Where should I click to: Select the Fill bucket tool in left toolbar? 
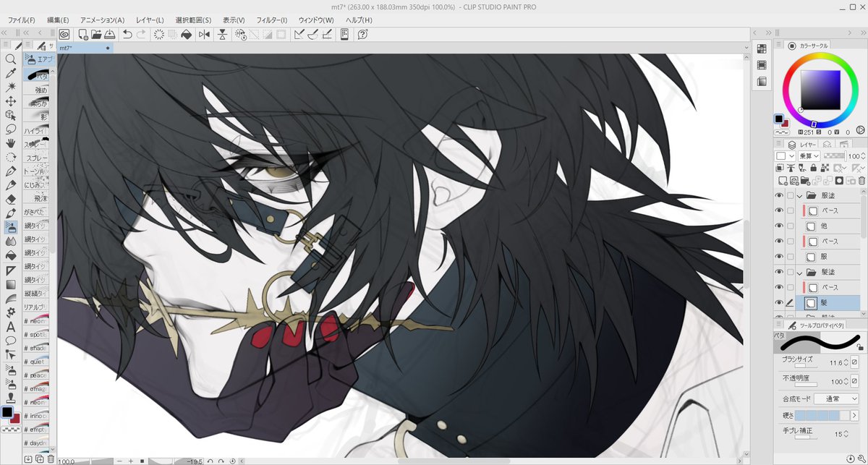coord(11,255)
